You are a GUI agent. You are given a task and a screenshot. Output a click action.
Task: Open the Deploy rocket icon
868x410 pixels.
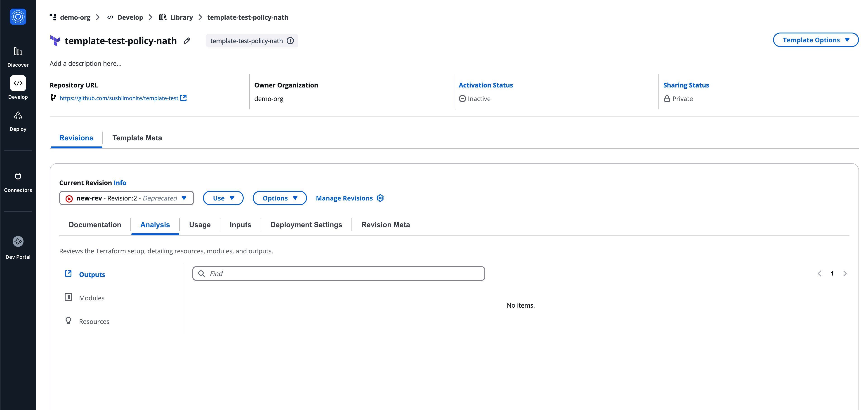[x=18, y=116]
